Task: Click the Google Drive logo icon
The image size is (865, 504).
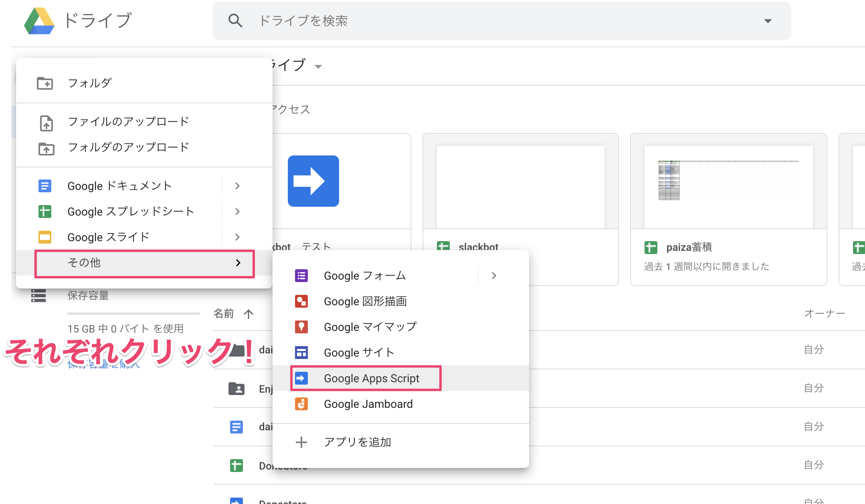Action: (x=39, y=21)
